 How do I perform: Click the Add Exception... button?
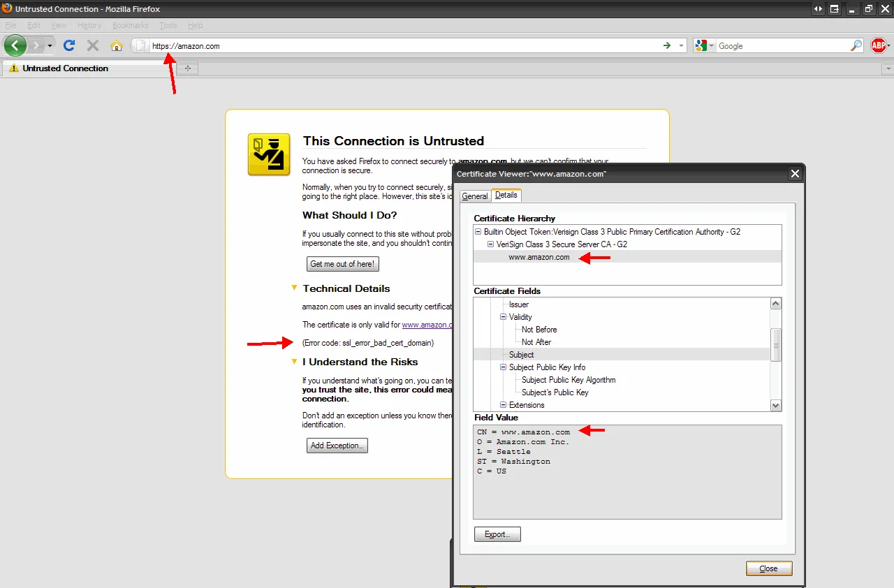pyautogui.click(x=337, y=446)
